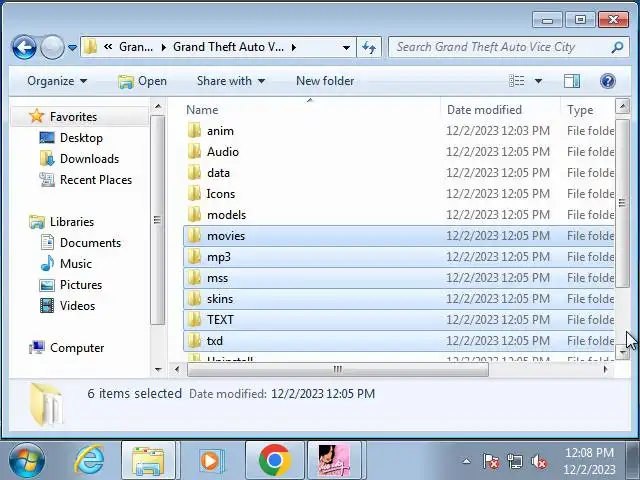
Task: Expand the view options dropdown arrow
Action: pyautogui.click(x=538, y=81)
